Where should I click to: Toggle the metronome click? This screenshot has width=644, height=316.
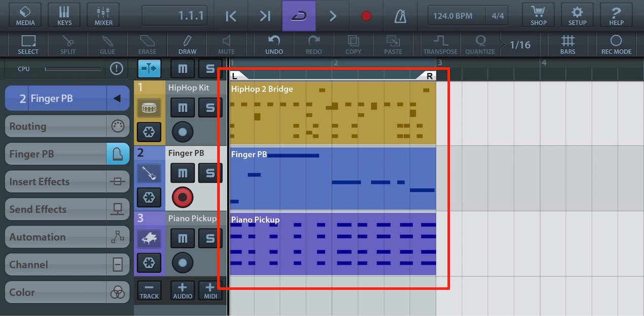pos(400,16)
